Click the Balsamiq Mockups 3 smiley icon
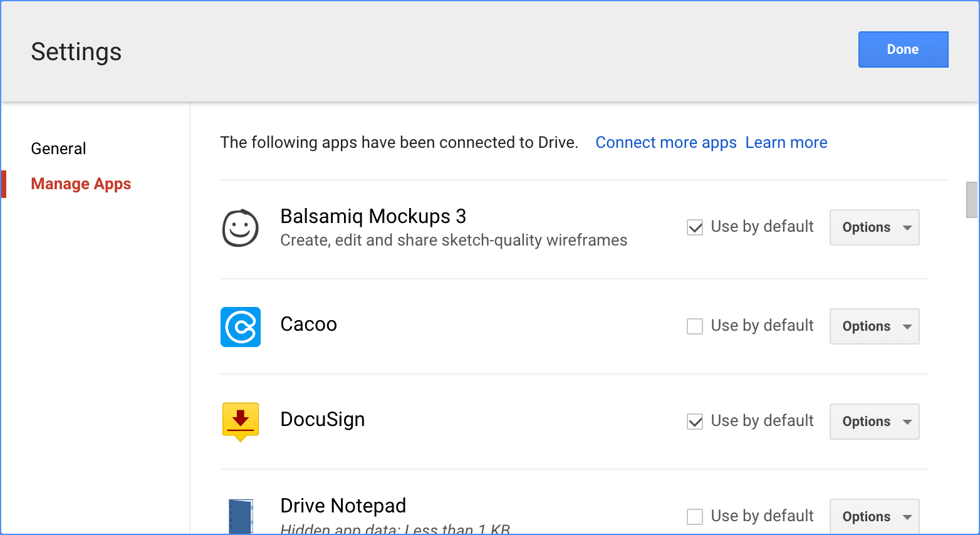The height and width of the screenshot is (535, 980). tap(241, 228)
